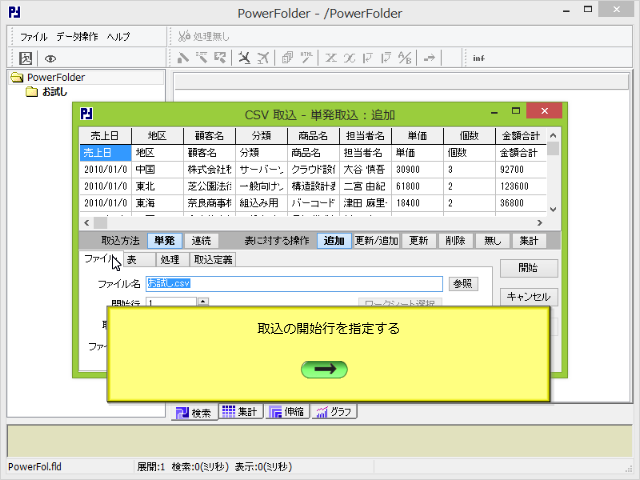Viewport: 640px width, 480px height.
Task: Click the キャンセル button
Action: [x=529, y=297]
